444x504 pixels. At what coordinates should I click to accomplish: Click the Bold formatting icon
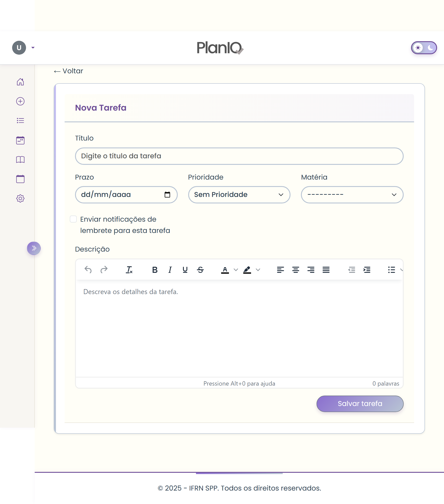point(155,270)
